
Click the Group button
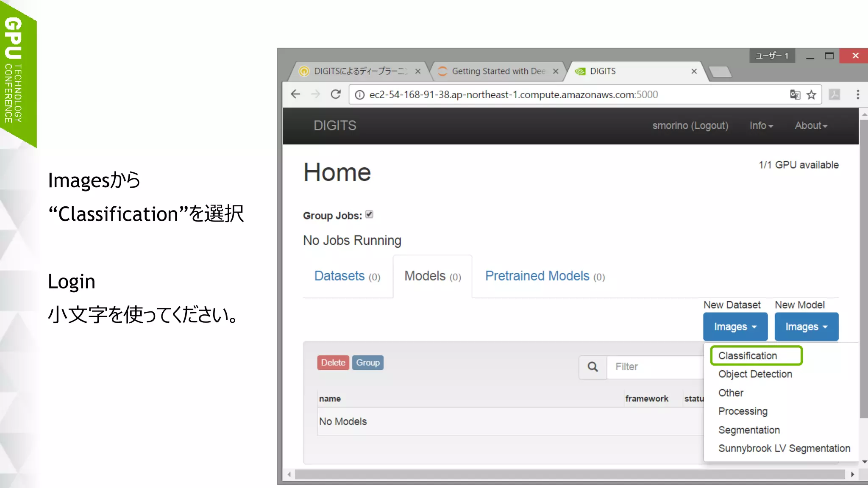(367, 363)
